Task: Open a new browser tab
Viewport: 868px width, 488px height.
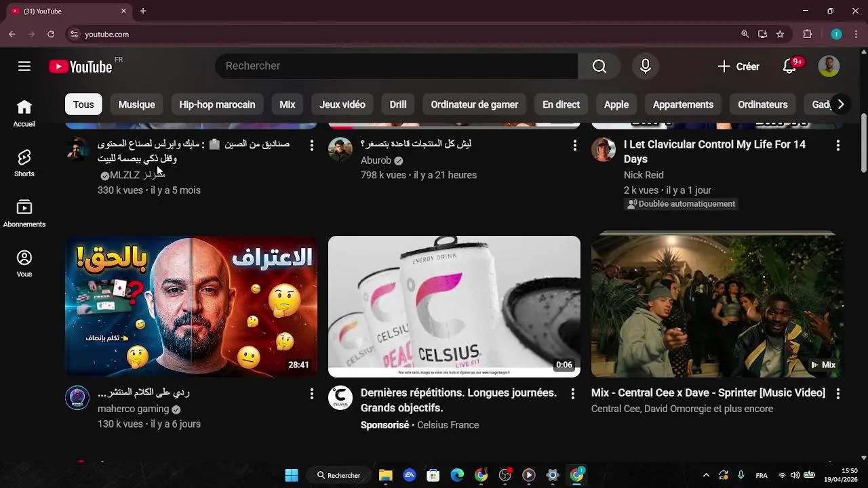Action: pos(143,11)
